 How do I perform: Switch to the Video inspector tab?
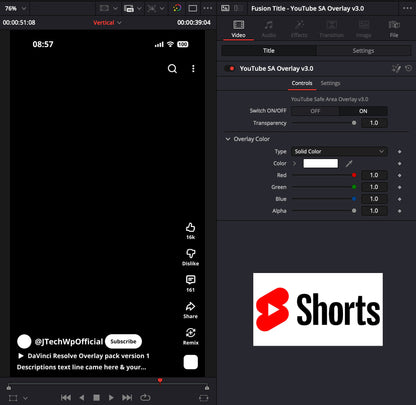tap(238, 29)
